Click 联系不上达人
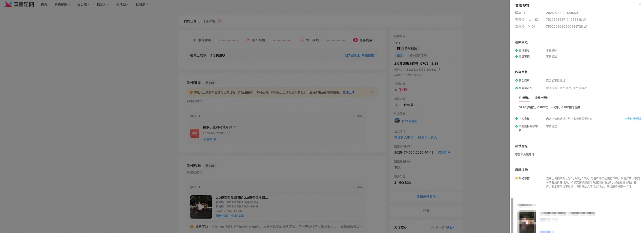This screenshot has width=644, height=233. coord(427,138)
